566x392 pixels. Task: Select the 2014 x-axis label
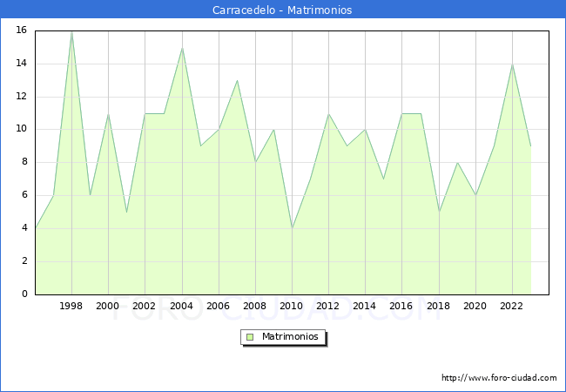point(365,306)
